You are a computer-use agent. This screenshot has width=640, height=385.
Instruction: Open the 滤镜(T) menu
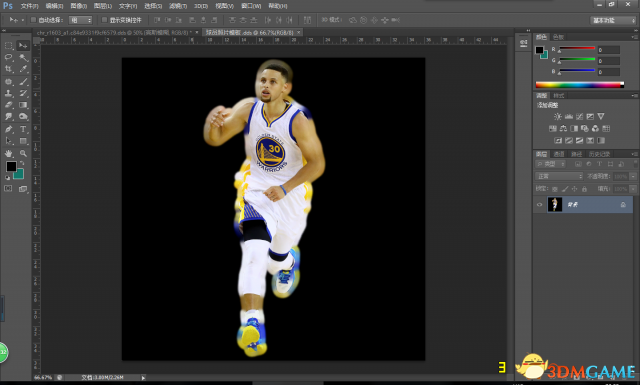[178, 6]
